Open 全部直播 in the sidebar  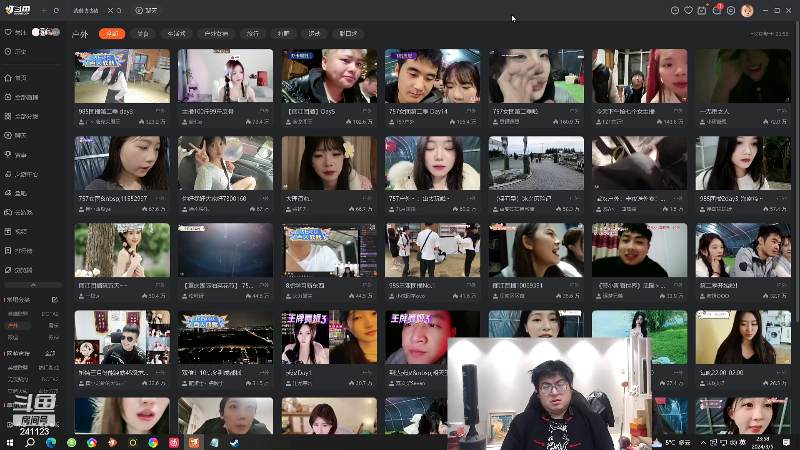pos(21,97)
